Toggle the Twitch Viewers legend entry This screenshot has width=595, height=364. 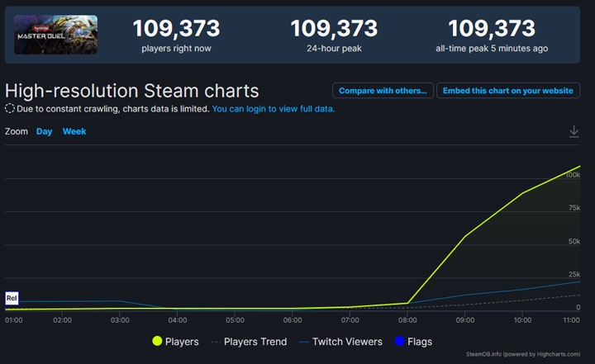coord(340,342)
